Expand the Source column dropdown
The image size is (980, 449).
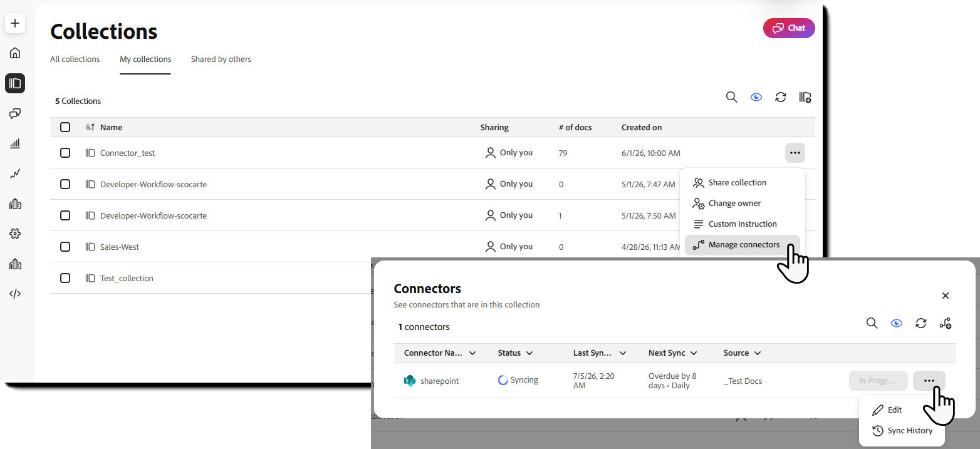[x=758, y=353]
